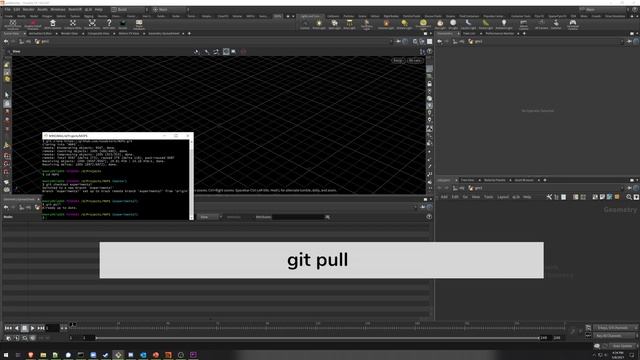640x360 pixels.
Task: Open the network editor Add menu
Action: pyautogui.click(x=444, y=197)
